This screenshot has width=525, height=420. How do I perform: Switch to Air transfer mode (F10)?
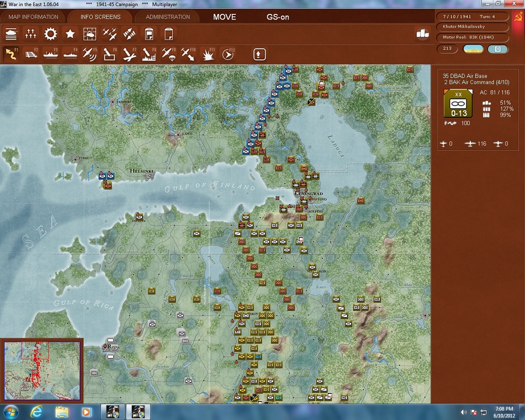coord(188,54)
